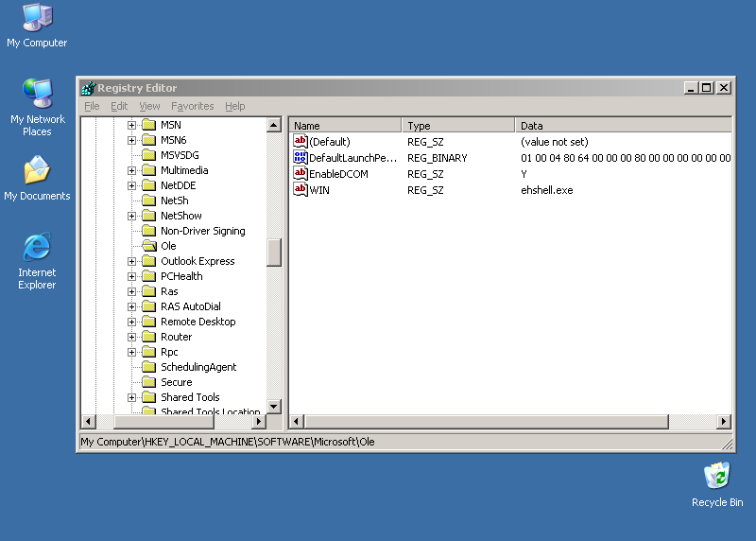Select the Ole key label
This screenshot has width=756, height=541.
[168, 246]
